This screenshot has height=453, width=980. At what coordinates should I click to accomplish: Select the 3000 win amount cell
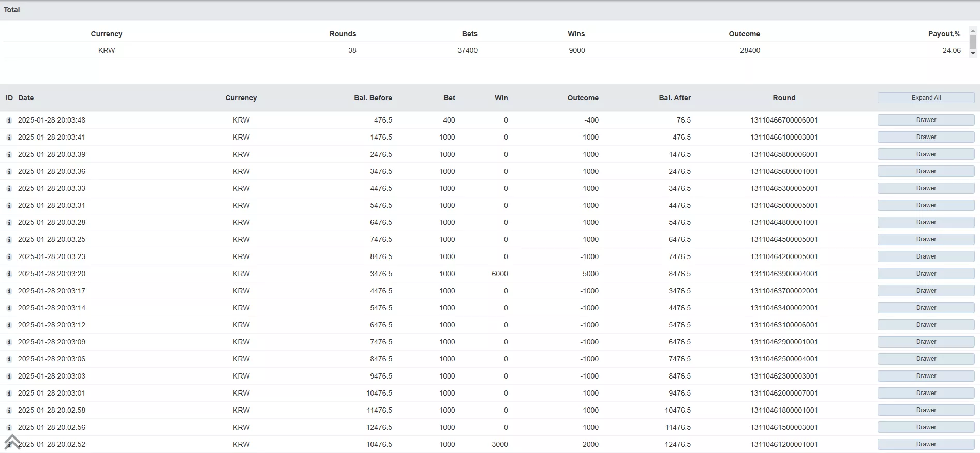(499, 444)
